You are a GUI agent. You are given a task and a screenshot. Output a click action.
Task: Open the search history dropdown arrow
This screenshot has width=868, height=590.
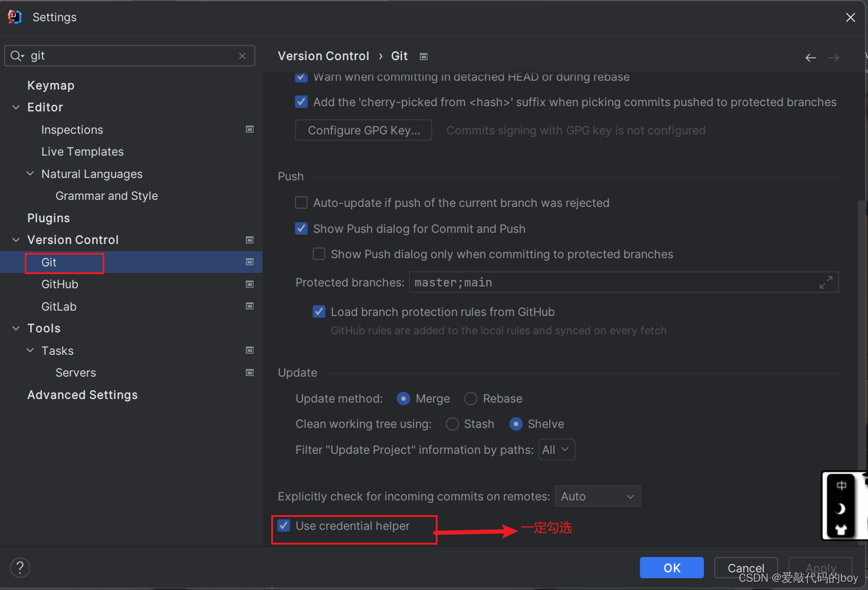pos(22,56)
